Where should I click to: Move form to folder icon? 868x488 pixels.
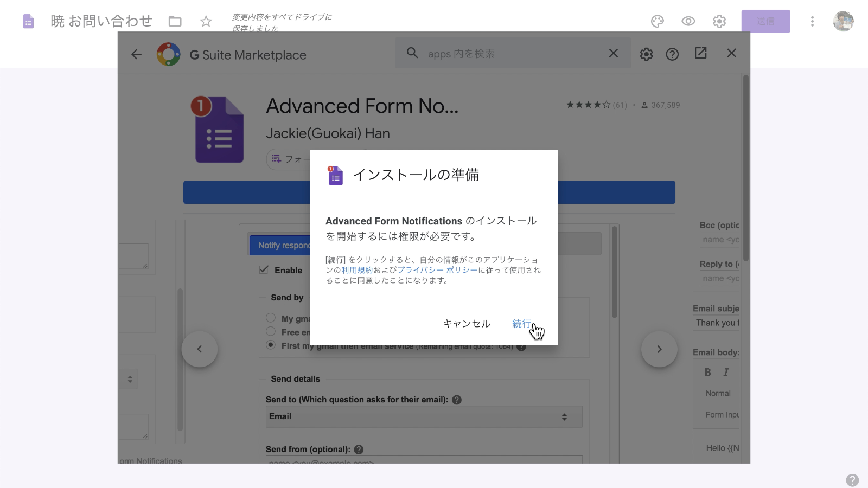[x=175, y=22]
